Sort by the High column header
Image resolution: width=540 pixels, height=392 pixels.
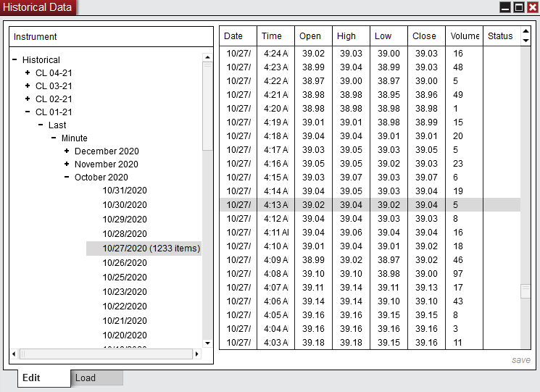(352, 36)
